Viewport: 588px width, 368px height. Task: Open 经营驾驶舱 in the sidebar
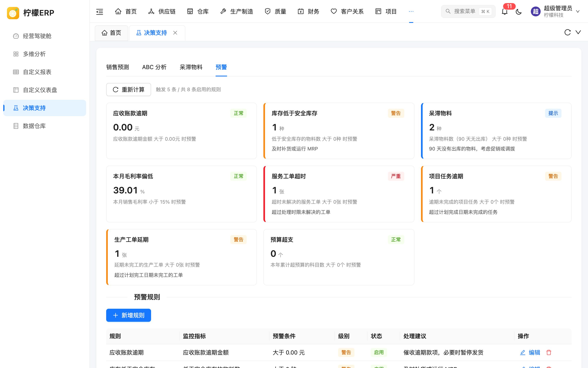(45, 36)
